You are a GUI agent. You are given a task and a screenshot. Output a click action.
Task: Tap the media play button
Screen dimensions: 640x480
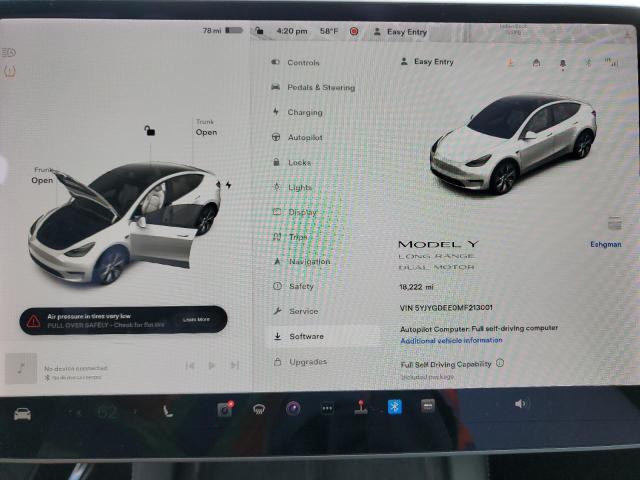211,365
